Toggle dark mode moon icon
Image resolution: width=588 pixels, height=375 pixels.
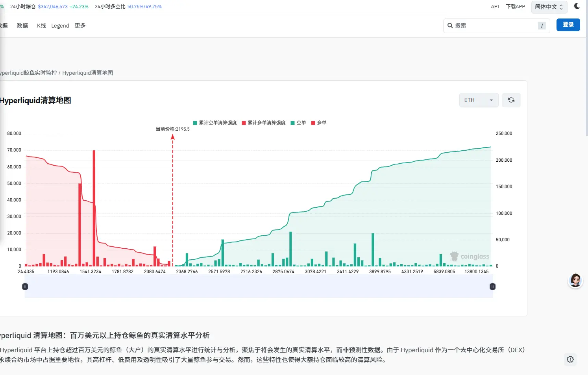(577, 6)
